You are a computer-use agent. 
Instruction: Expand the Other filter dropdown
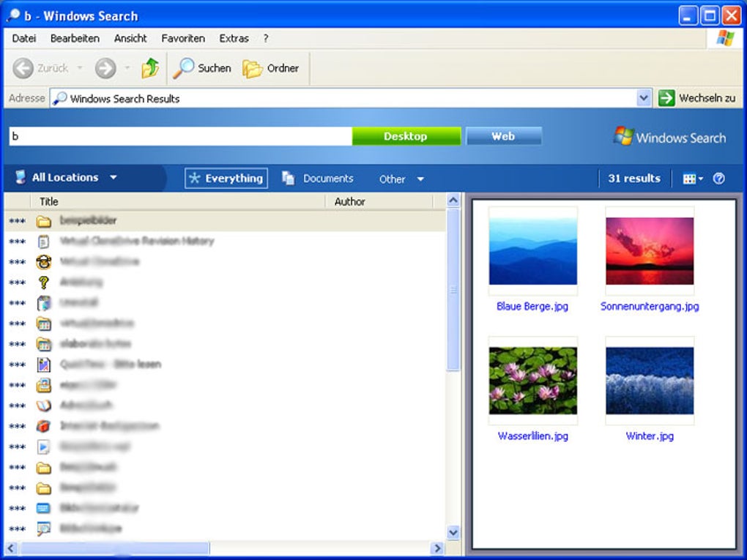coord(401,179)
